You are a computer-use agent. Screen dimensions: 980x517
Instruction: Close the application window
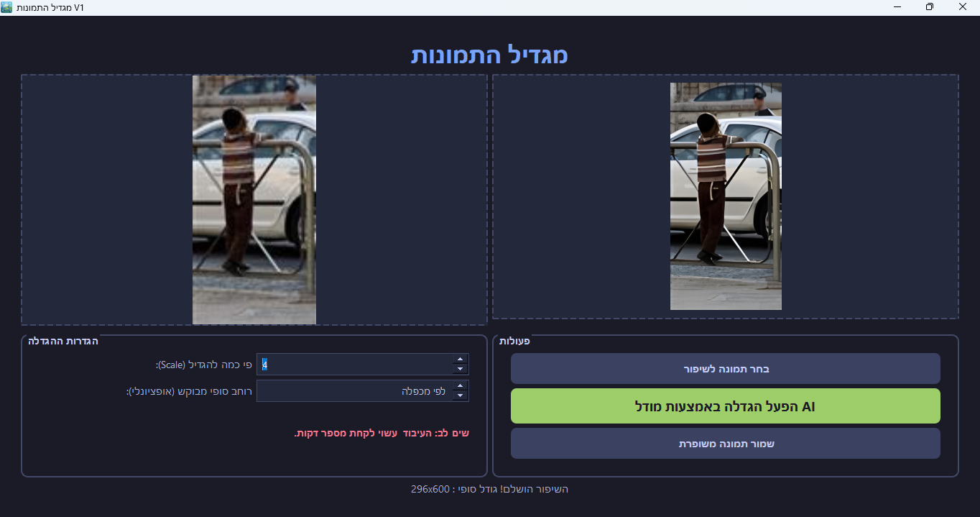click(x=963, y=7)
